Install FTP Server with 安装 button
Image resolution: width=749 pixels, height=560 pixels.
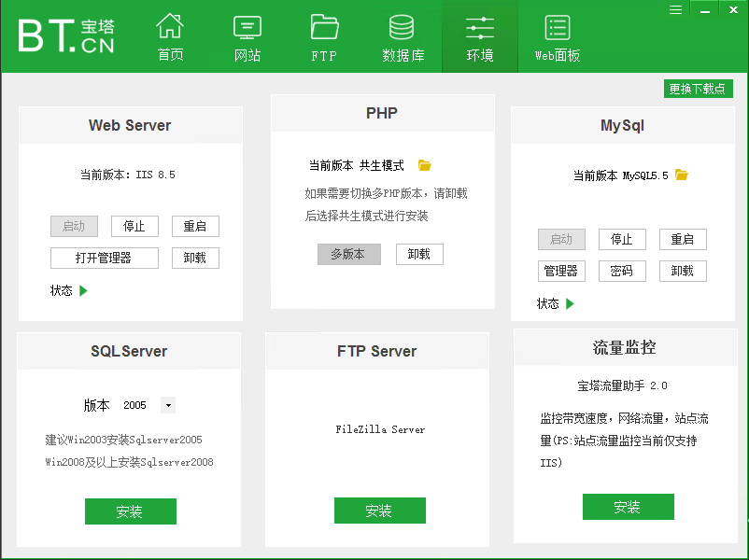click(380, 511)
